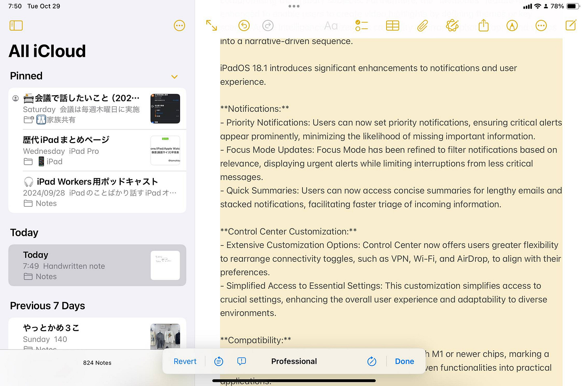Open the iPad Workers用ポッドキャスト note

click(x=97, y=192)
